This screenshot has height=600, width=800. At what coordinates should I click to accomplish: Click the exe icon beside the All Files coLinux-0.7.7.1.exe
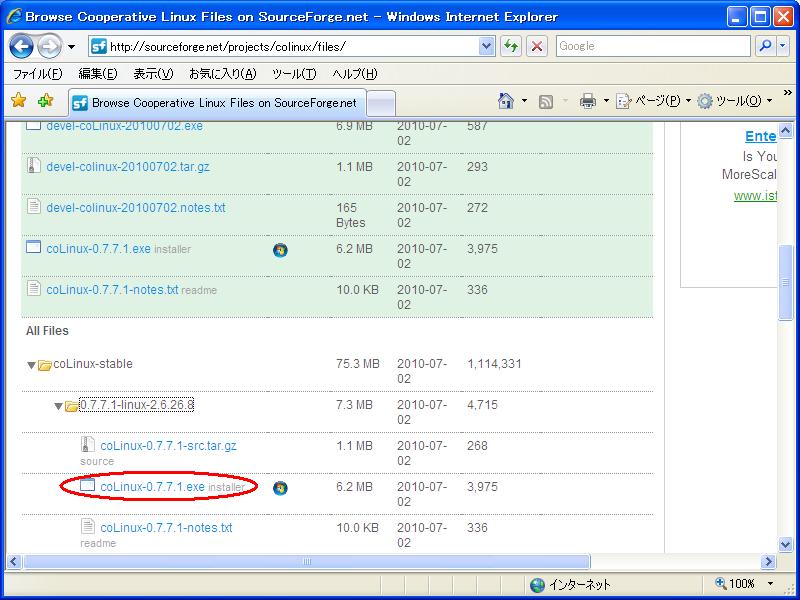[88, 485]
